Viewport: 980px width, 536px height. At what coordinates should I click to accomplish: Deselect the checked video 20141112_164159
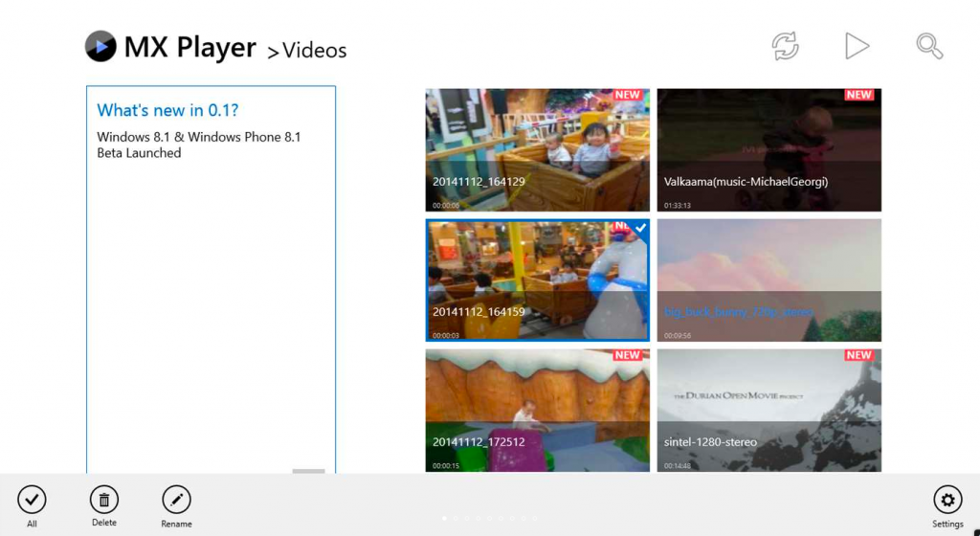538,279
